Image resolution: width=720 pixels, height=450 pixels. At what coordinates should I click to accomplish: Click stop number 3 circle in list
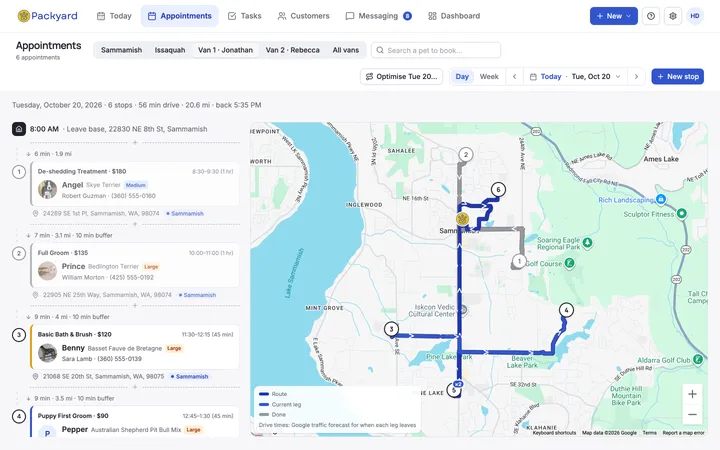(19, 335)
